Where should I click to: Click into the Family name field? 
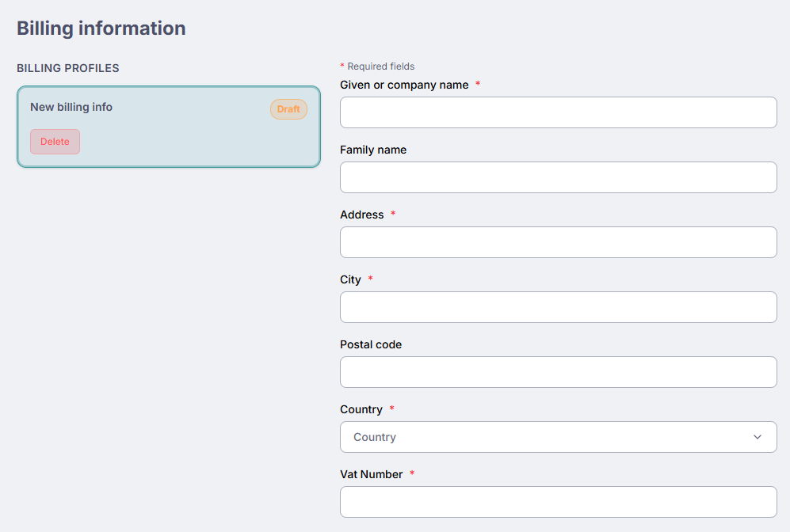pos(558,177)
